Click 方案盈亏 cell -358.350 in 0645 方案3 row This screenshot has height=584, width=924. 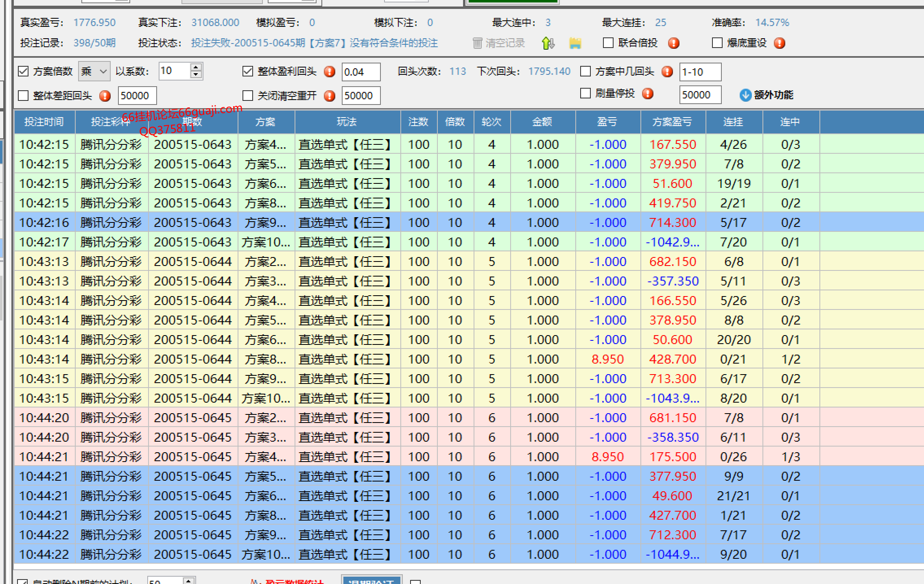tap(673, 437)
